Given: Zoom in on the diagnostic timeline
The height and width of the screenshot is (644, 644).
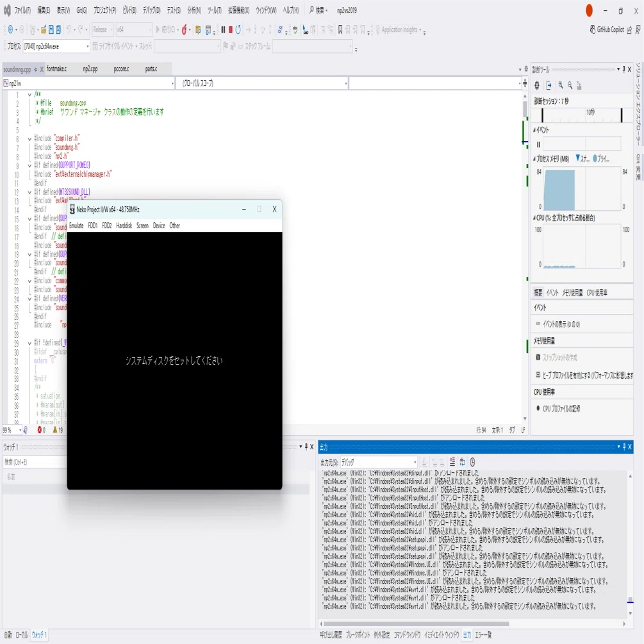Looking at the screenshot, I should point(561,85).
